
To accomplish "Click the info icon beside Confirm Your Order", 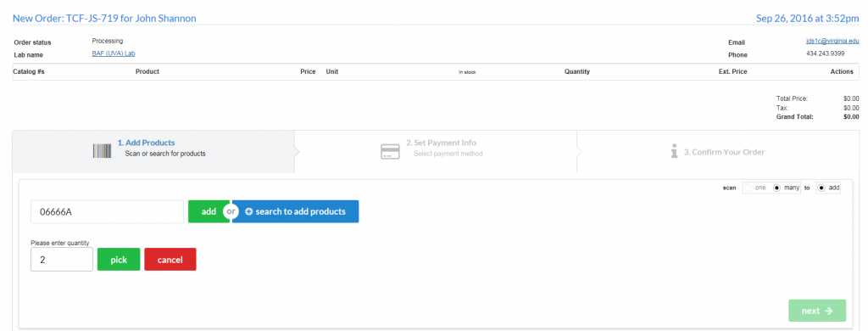I will click(x=674, y=151).
